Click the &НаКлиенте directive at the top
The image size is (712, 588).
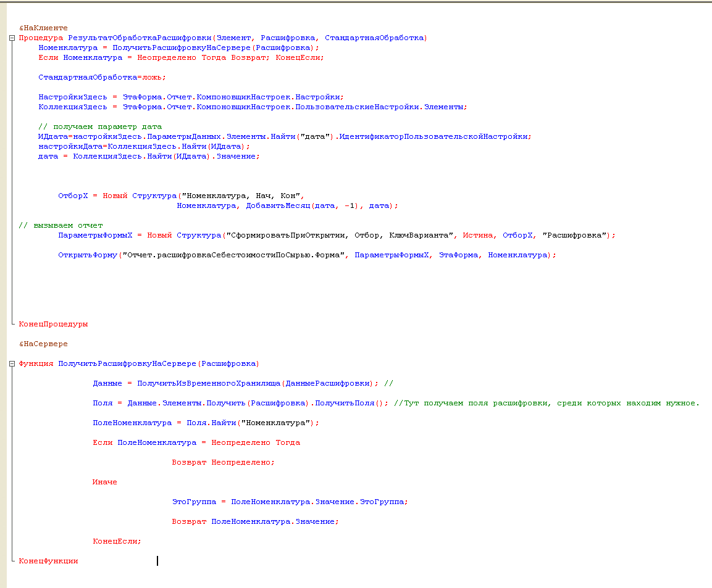[x=43, y=28]
